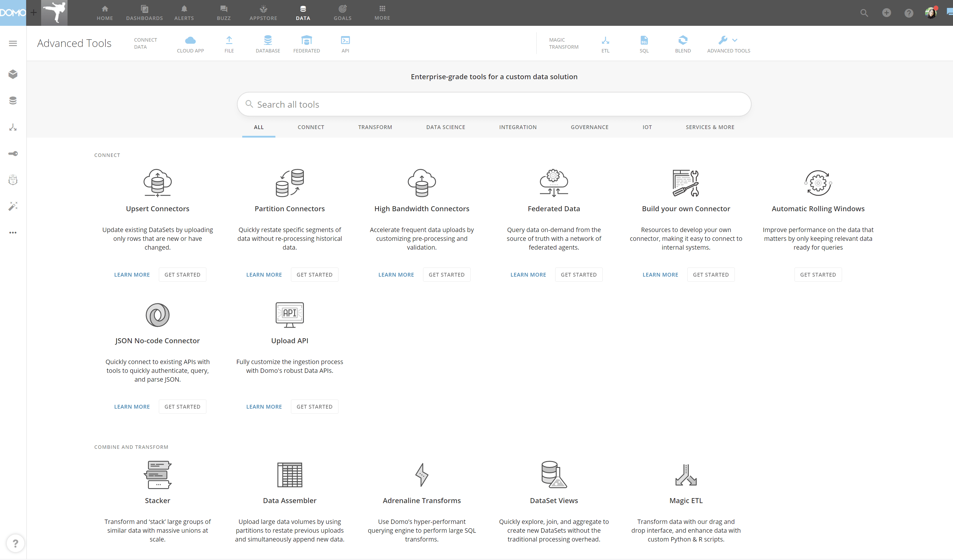
Task: Click Get Started for Partition Connectors
Action: pyautogui.click(x=314, y=275)
